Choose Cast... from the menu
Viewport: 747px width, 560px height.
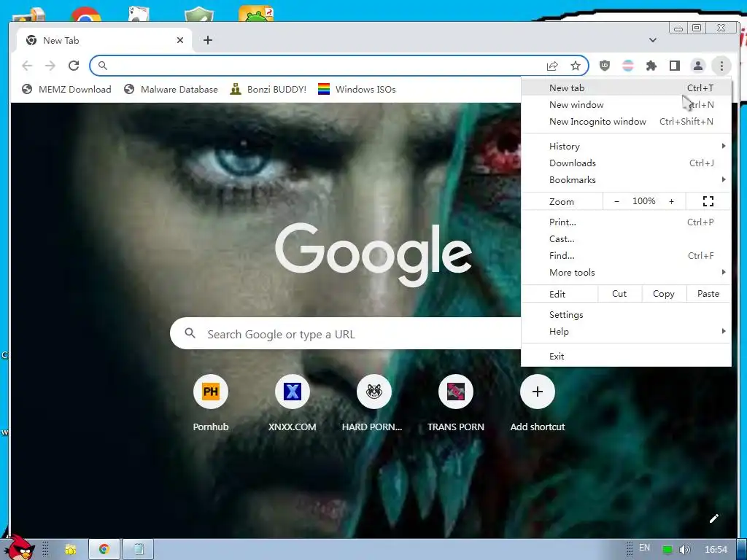pos(626,239)
